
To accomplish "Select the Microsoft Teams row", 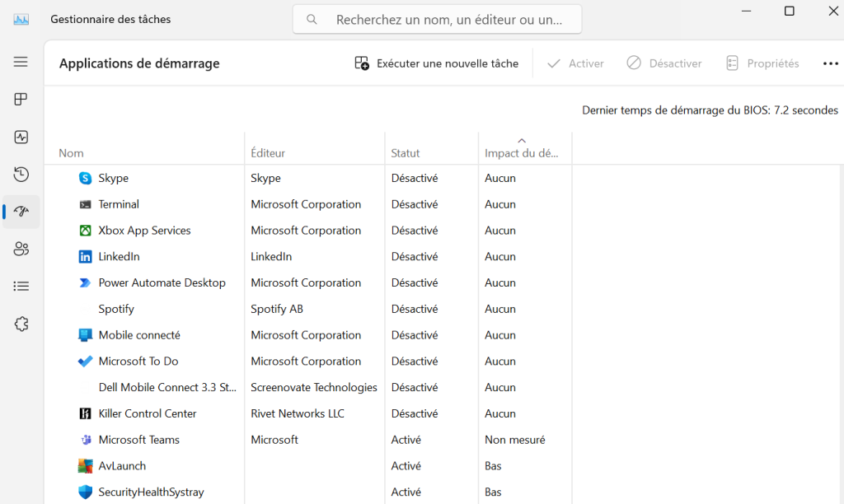I will coord(138,440).
